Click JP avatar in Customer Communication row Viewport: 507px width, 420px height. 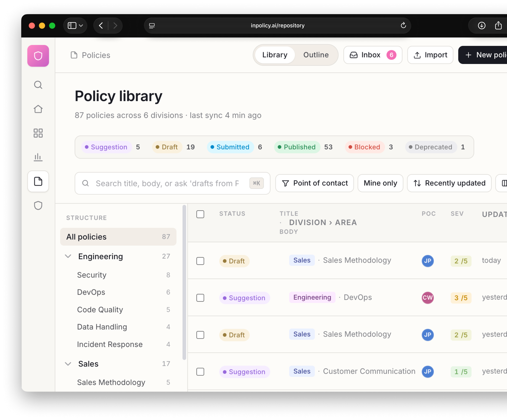point(428,372)
